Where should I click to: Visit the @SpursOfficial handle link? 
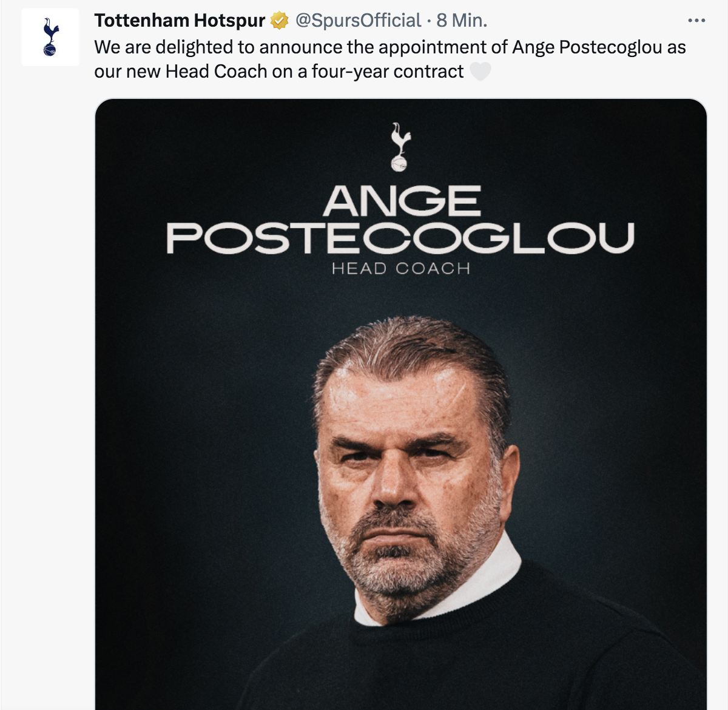pos(358,21)
